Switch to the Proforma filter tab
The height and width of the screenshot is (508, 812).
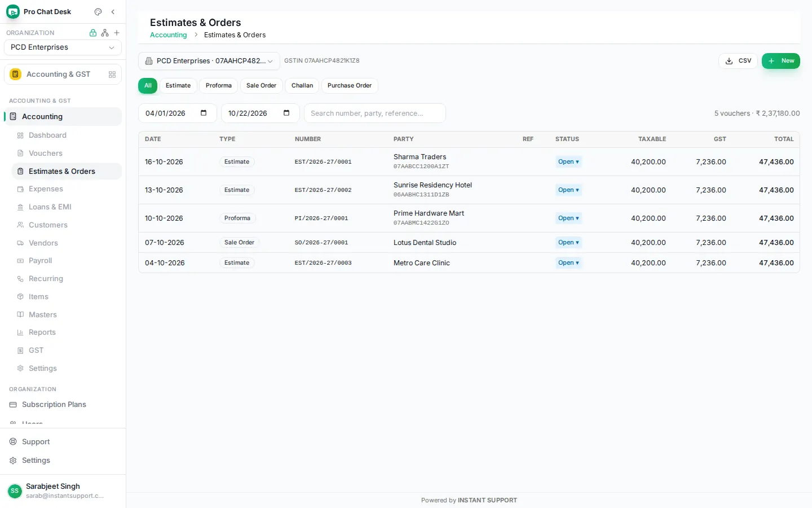pyautogui.click(x=219, y=86)
